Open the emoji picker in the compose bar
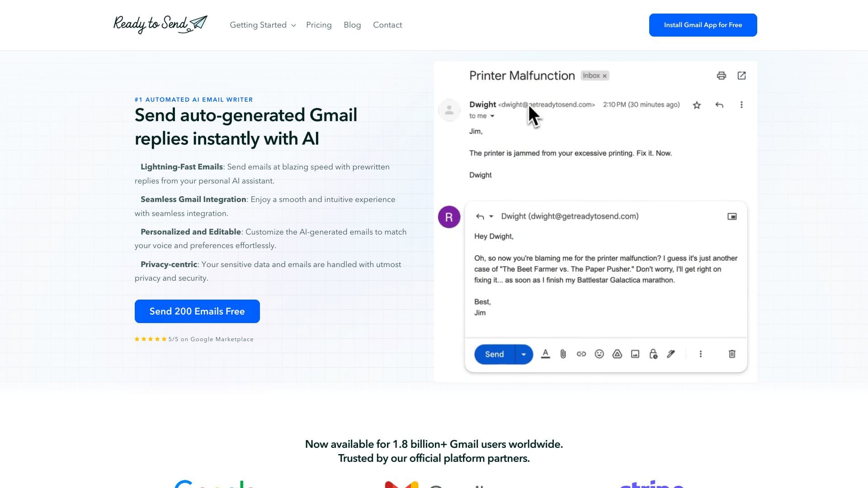 point(599,354)
